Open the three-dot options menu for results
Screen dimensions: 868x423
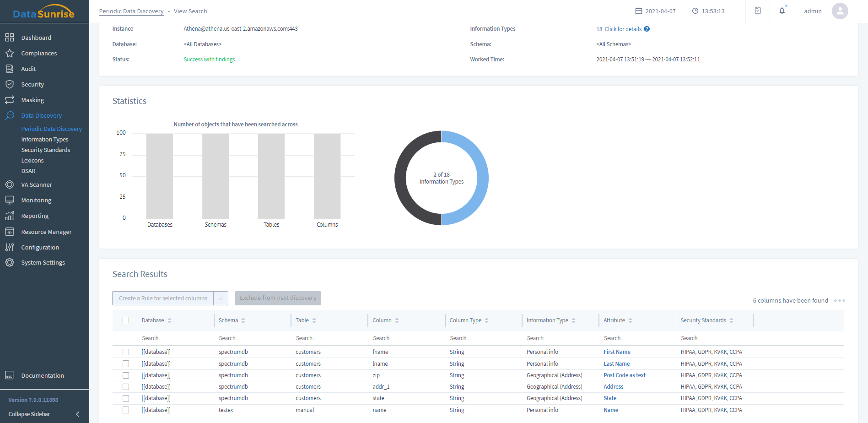(839, 301)
